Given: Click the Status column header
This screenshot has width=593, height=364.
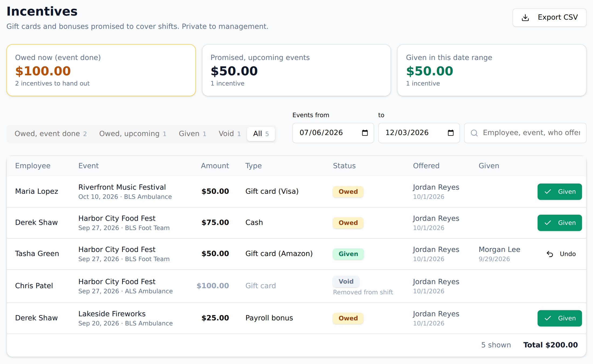Looking at the screenshot, I should 344,166.
